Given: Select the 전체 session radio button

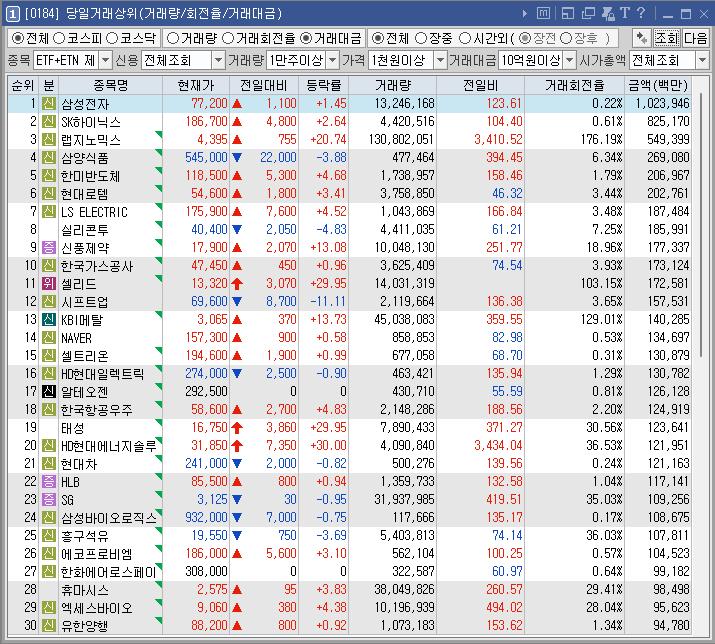Looking at the screenshot, I should coord(378,38).
